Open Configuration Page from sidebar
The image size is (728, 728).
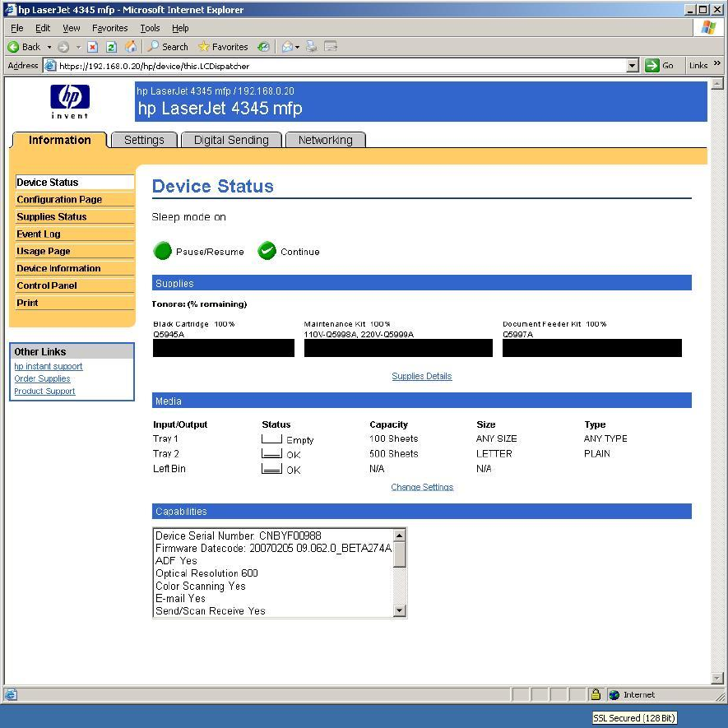(x=75, y=200)
